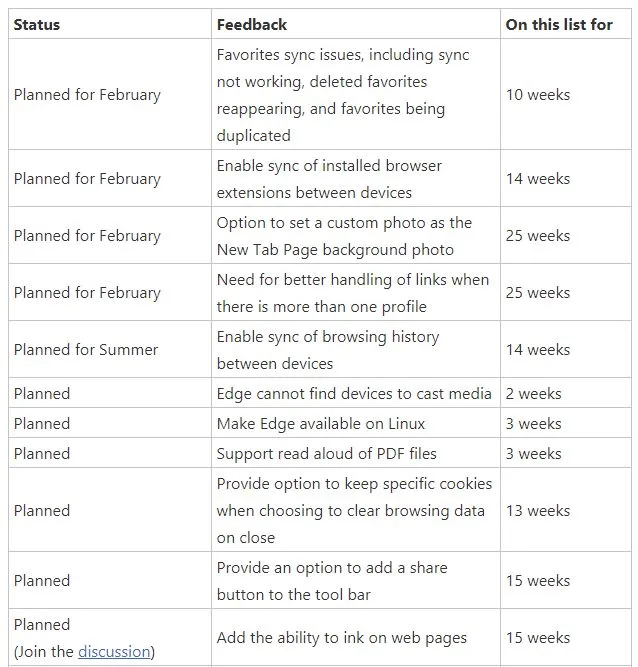
Task: Open the "discussion" link
Action: [114, 652]
